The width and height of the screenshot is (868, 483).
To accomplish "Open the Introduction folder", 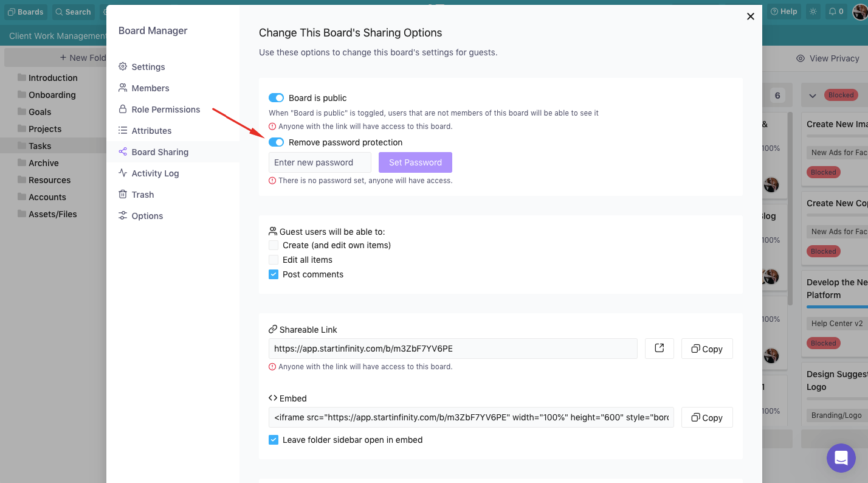I will [53, 78].
